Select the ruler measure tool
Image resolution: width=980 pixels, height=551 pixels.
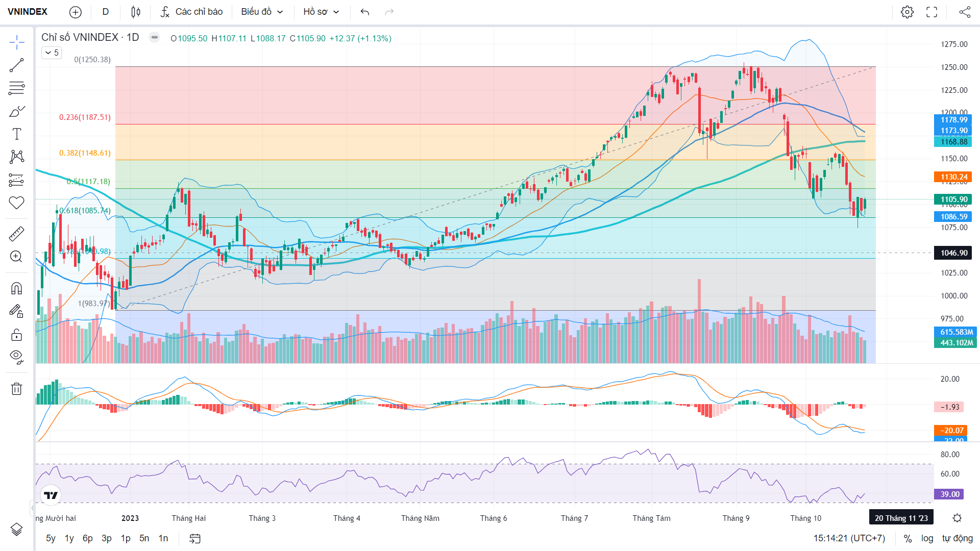(17, 234)
